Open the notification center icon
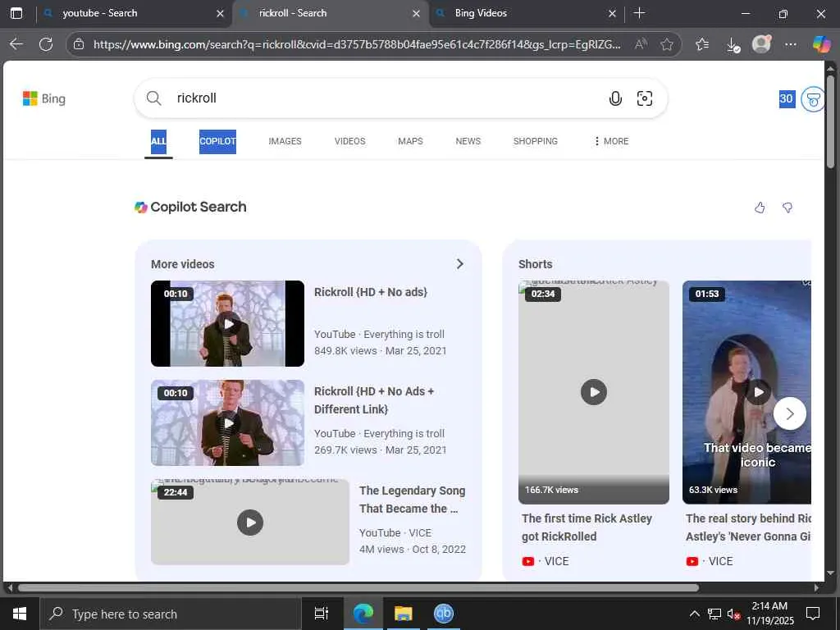840x630 pixels. point(813,614)
